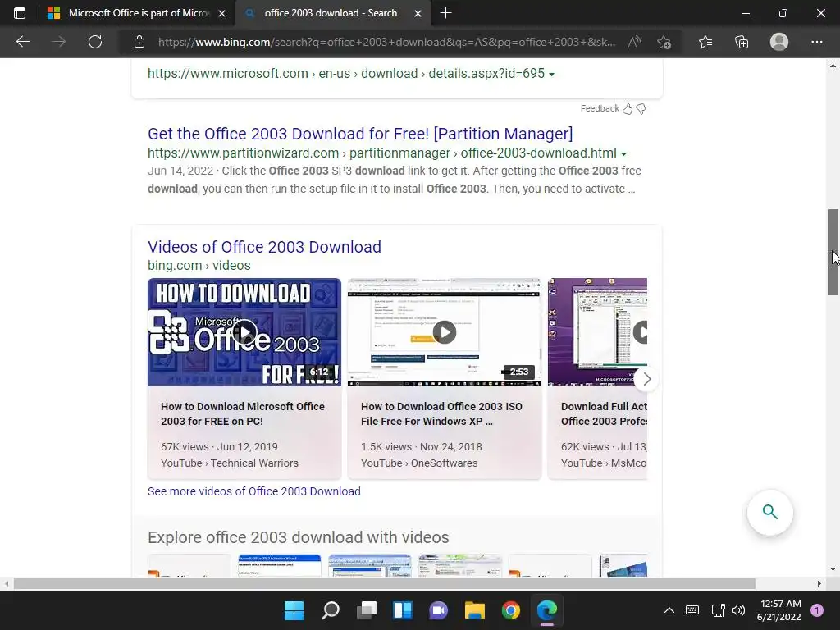The image size is (840, 630).
Task: Open volume control in system tray
Action: click(738, 610)
